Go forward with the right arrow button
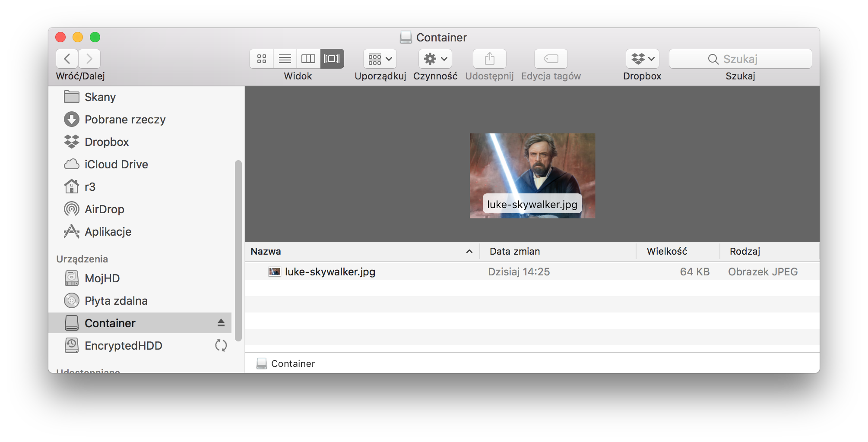This screenshot has width=868, height=442. pos(89,59)
